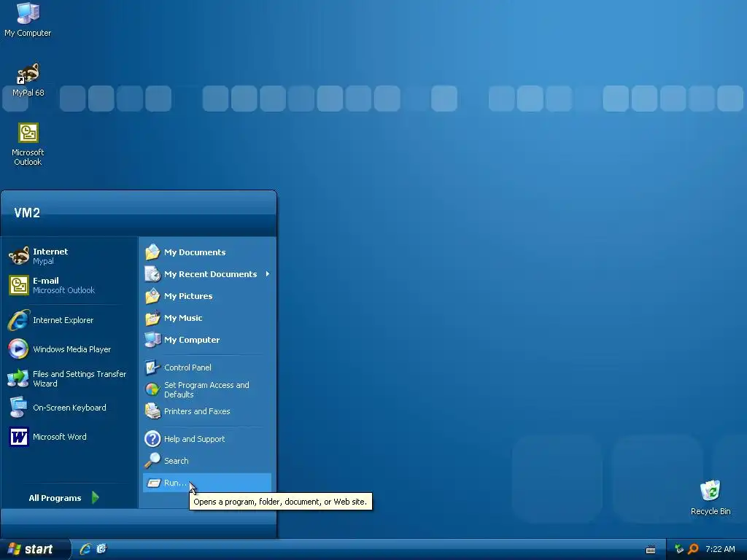This screenshot has height=560, width=747.
Task: Click the keyboard icon on the taskbar
Action: coord(651,550)
